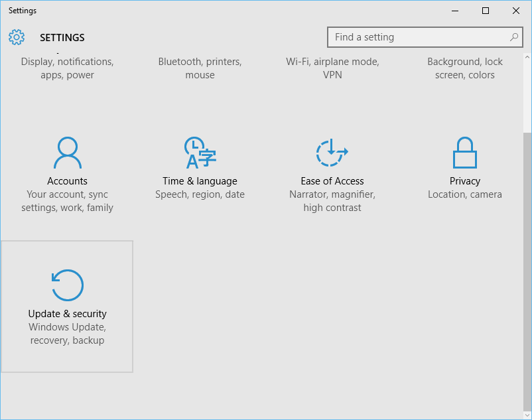This screenshot has width=532, height=420.
Task: Click the Update & security refresh icon
Action: [x=67, y=285]
